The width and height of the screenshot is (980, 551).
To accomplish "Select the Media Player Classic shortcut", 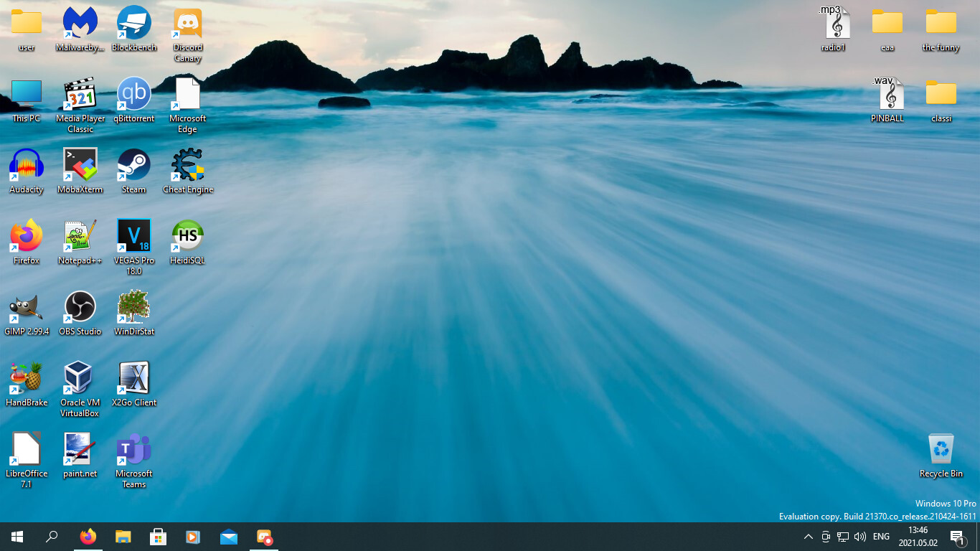I will pos(80,105).
